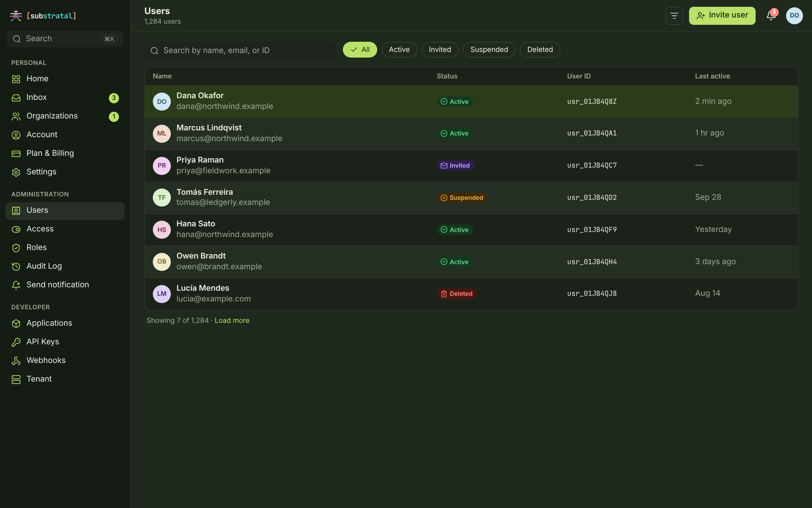Click Tomás Ferreira's Suspended status badge

point(462,198)
